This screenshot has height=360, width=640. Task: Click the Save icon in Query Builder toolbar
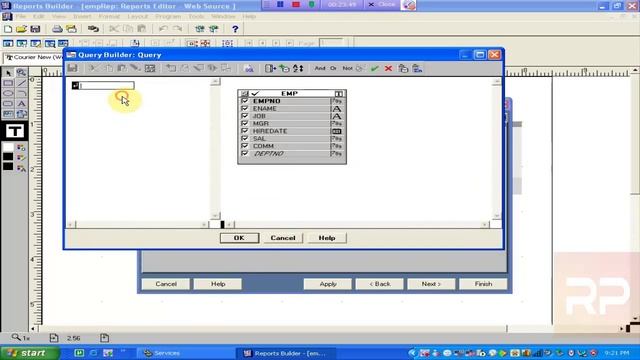tap(73, 68)
